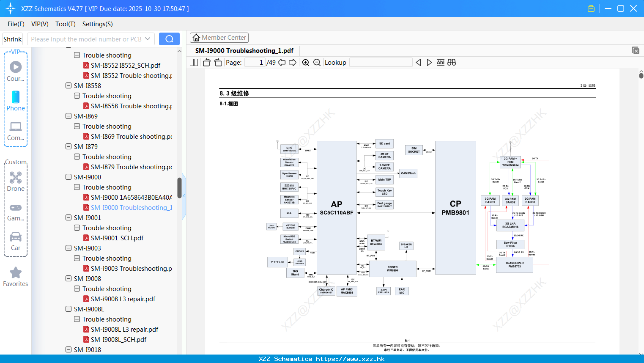
Task: Find next lookup match triangle
Action: pos(429,62)
